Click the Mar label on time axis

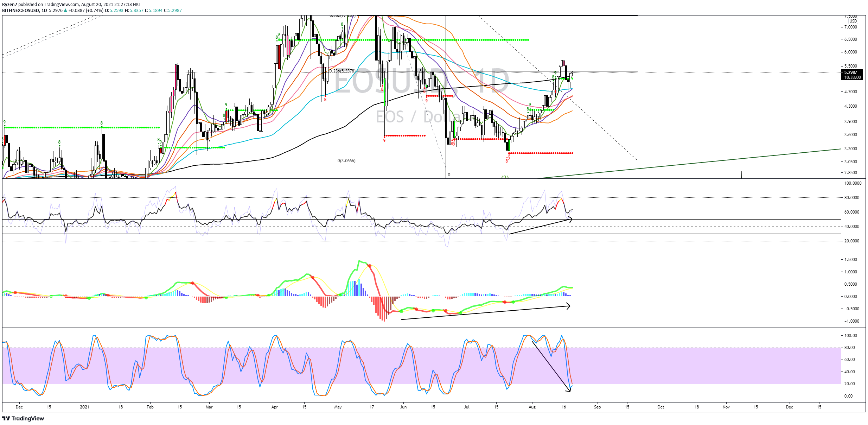point(209,407)
